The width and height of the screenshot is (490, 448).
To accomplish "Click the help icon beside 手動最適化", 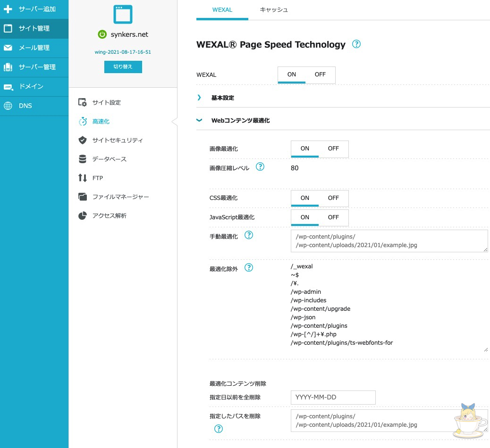I will click(x=249, y=235).
